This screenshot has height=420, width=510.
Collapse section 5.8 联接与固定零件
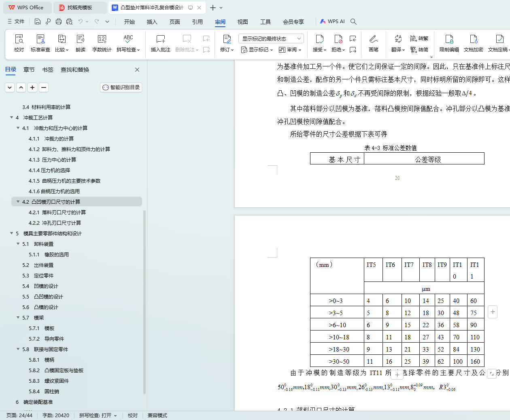18,349
